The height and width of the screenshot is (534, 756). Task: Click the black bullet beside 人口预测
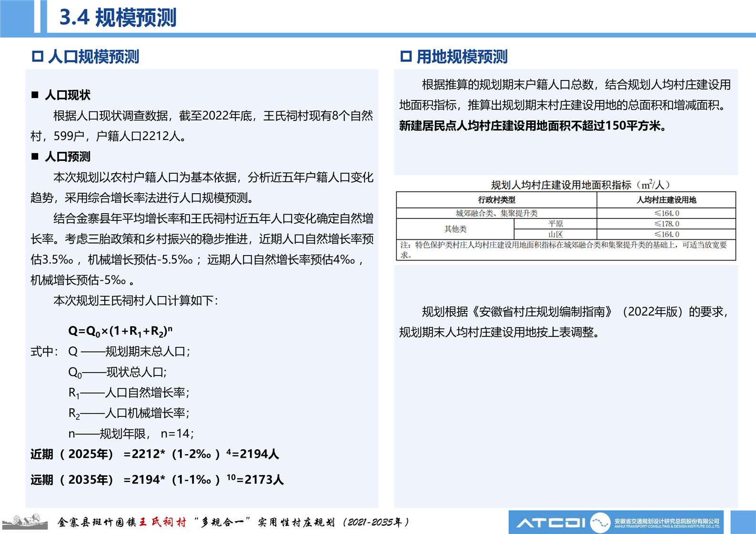point(35,156)
